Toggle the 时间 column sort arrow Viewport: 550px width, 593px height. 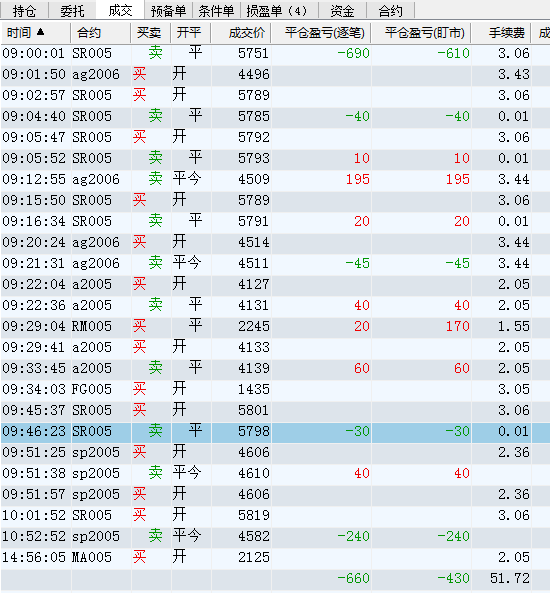coord(40,33)
